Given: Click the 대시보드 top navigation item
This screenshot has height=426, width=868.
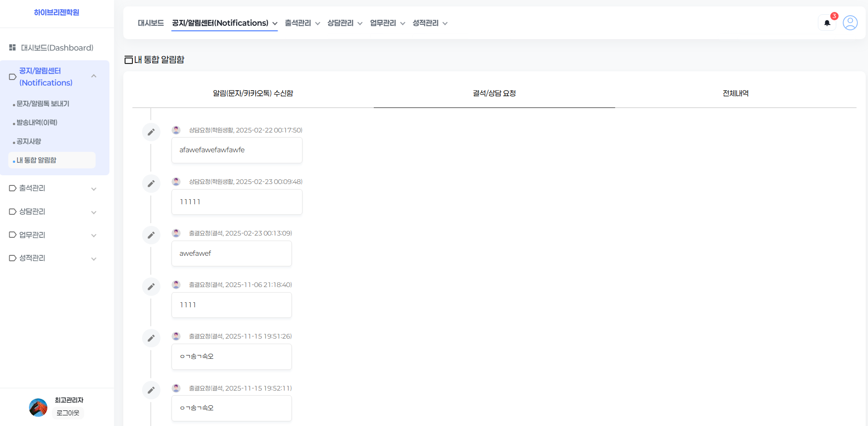Looking at the screenshot, I should coord(151,23).
